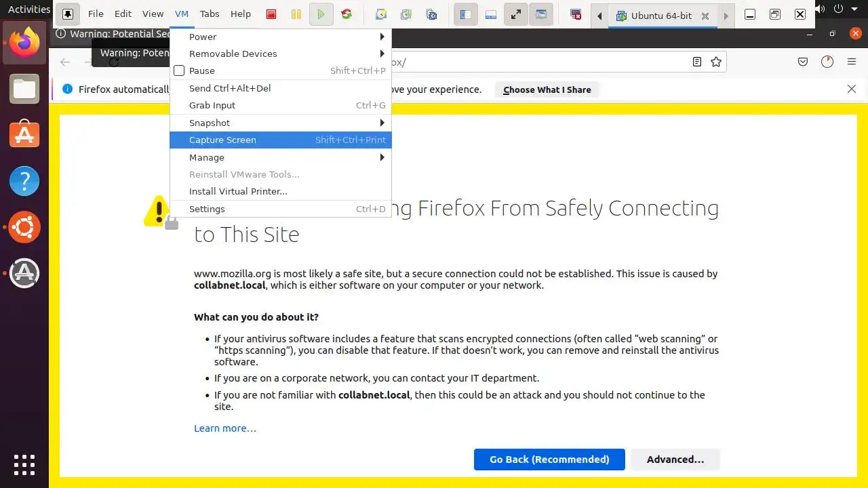The width and height of the screenshot is (868, 488).
Task: Open Firefox from the Ubuntu dock
Action: (24, 43)
